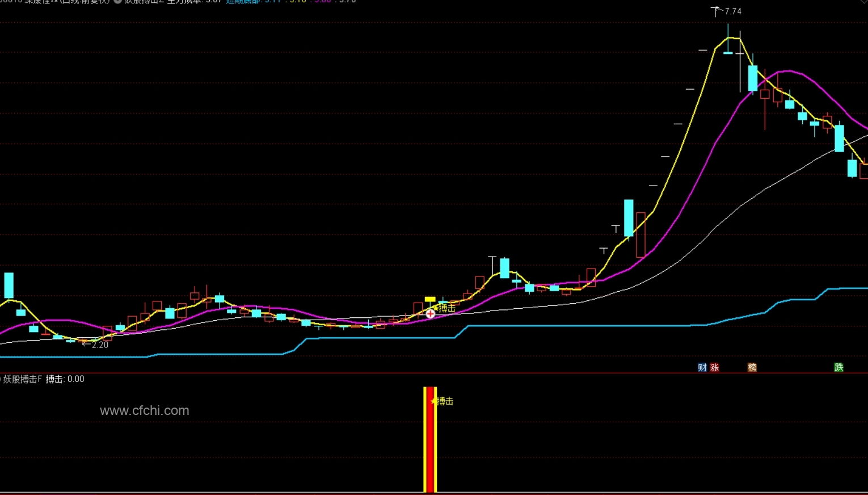Image resolution: width=868 pixels, height=495 pixels.
Task: Select the candlestick directly beneath the 7.74 high
Action: pos(728,40)
